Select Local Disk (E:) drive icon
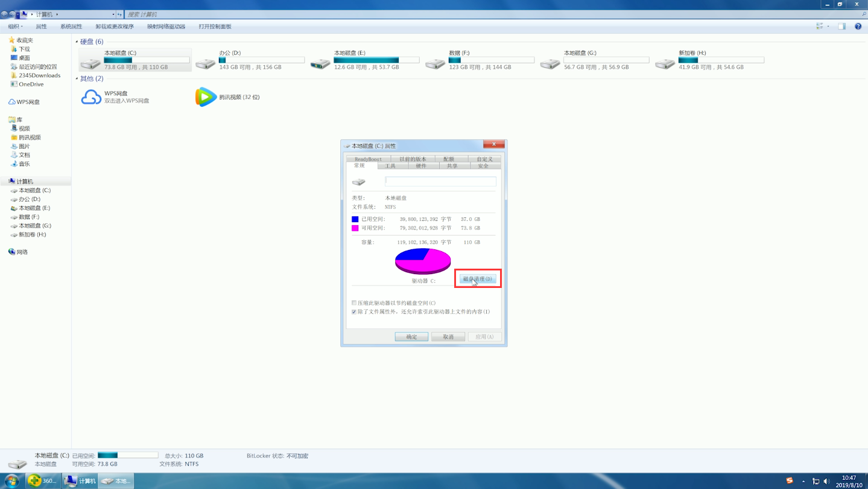 320,63
